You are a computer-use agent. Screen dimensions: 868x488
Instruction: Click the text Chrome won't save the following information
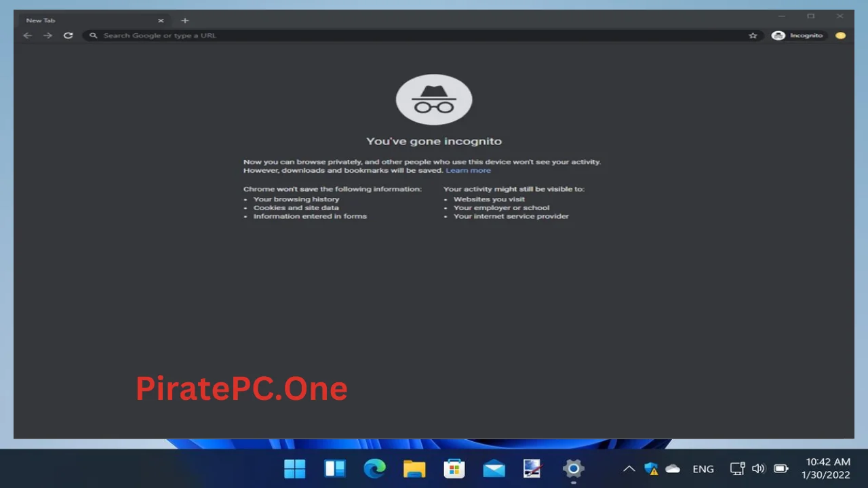point(332,189)
